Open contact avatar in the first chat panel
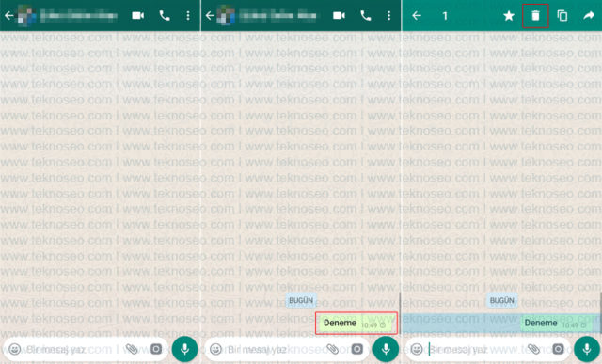Screen dimensions: 602x364 (x=25, y=15)
